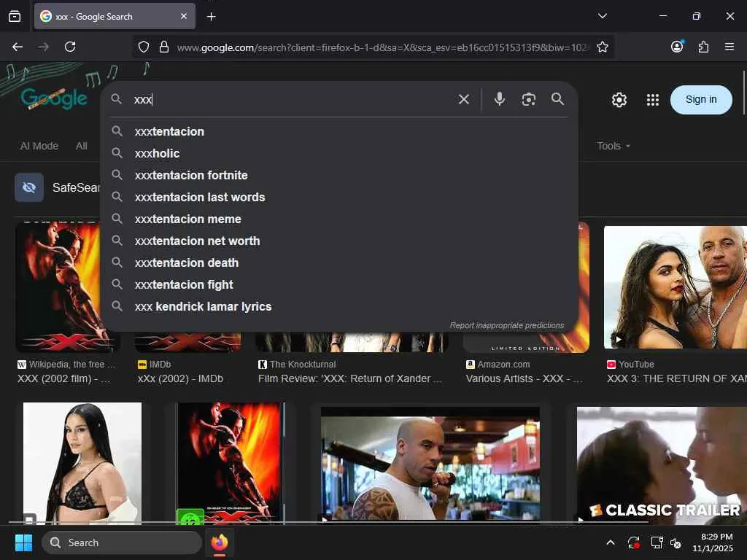Open the muted volume tray icon
747x560 pixels.
[675, 542]
